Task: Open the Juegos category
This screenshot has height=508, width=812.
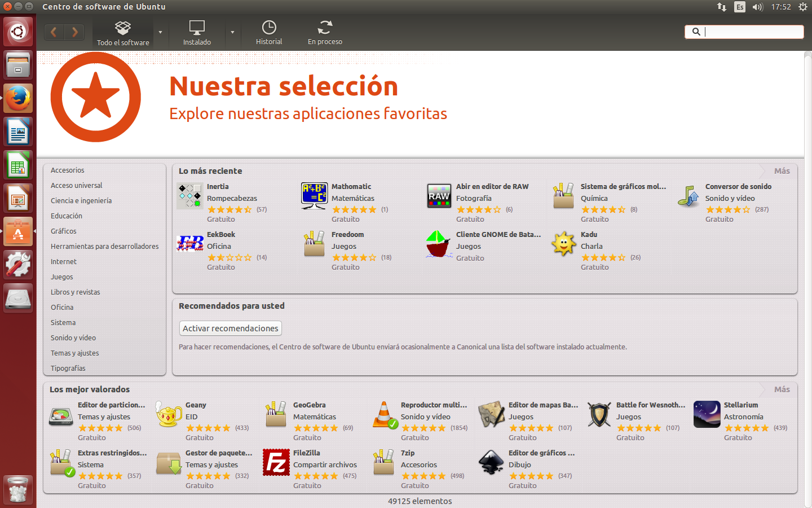Action: (x=62, y=277)
